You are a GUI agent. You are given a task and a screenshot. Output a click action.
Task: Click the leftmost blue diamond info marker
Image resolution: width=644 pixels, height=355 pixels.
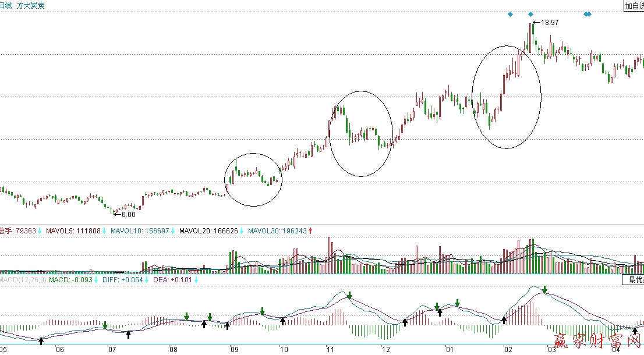510,14
